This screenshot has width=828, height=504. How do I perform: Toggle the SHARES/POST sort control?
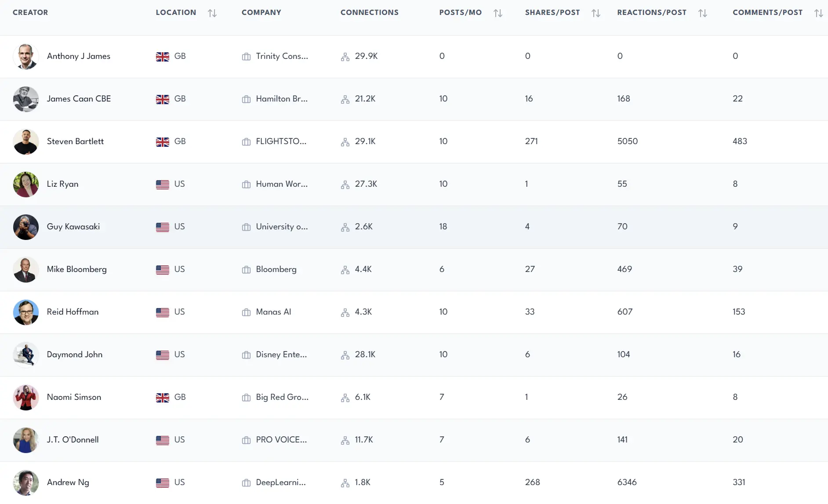click(596, 13)
